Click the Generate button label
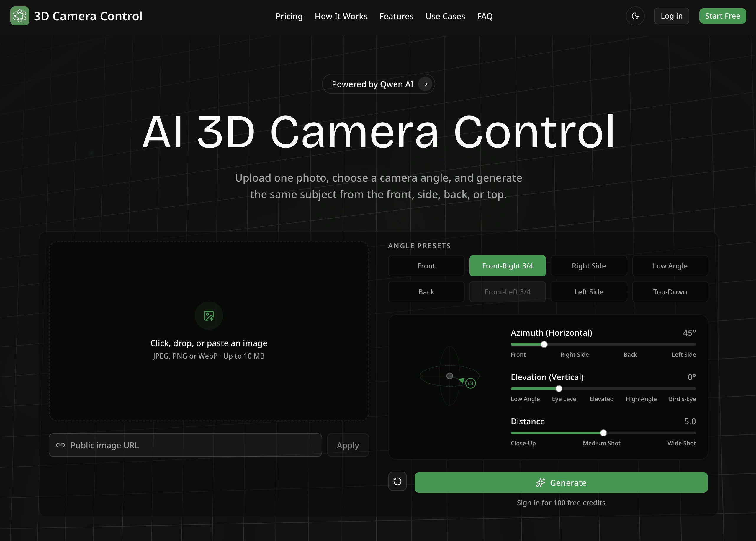 pos(568,483)
